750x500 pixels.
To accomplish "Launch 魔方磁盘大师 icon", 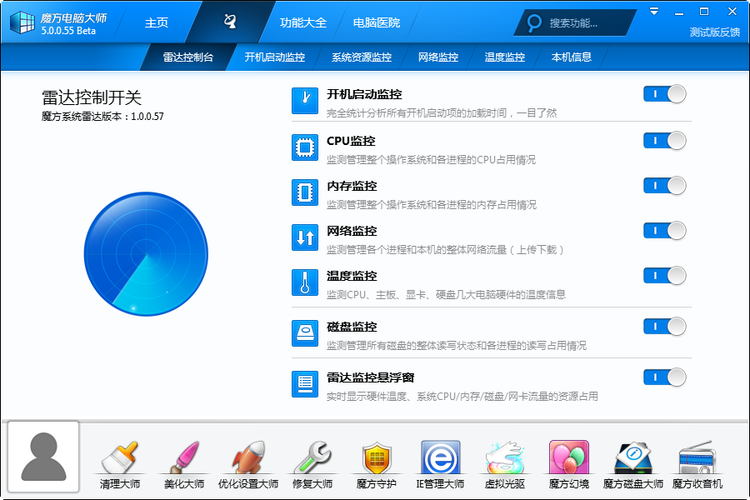I will 633,458.
